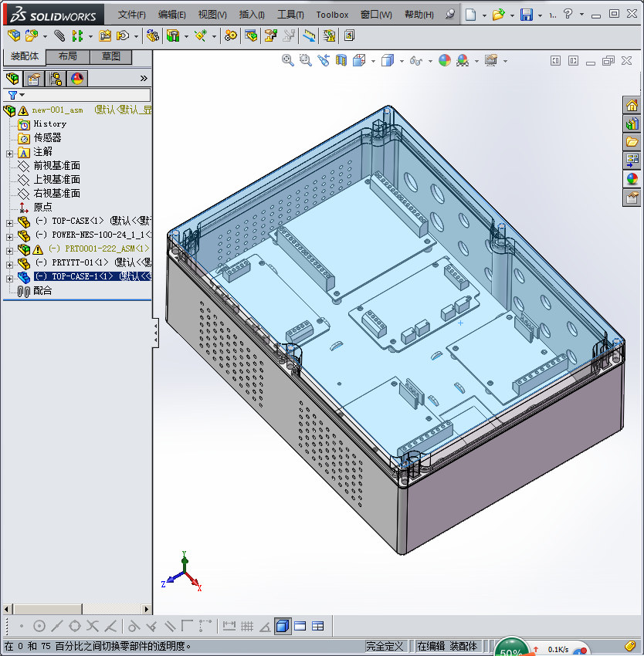The height and width of the screenshot is (656, 644).
Task: Click the Zoom to Fit magnifier
Action: tap(288, 61)
